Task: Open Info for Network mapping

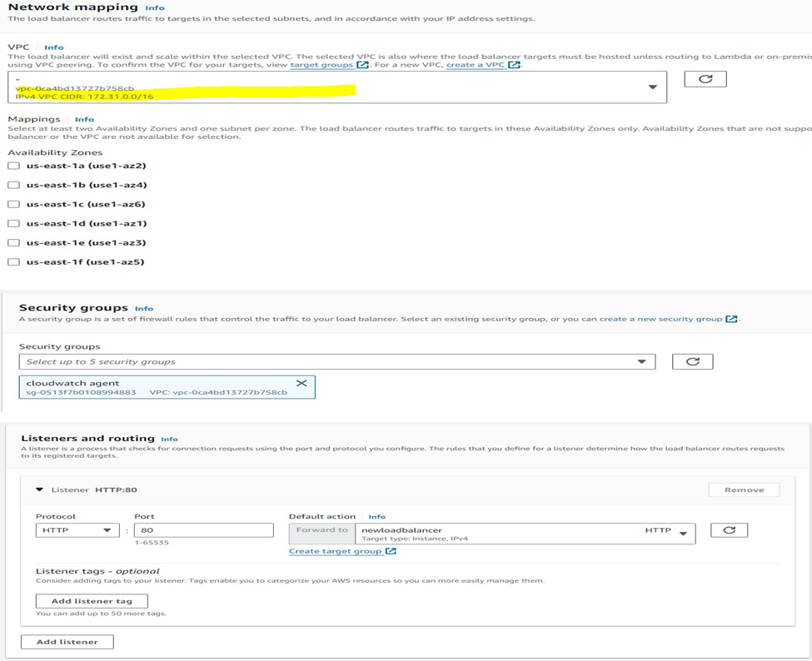Action: coord(155,7)
